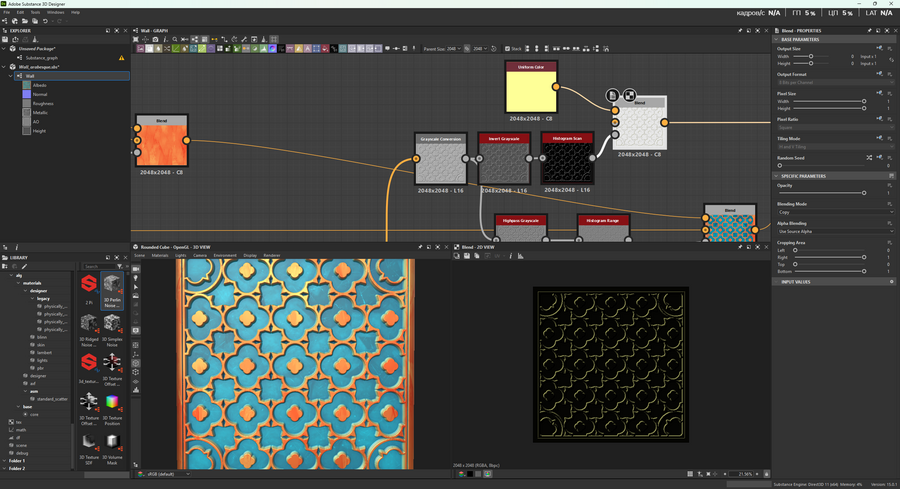Open the Materials menu in 3D view
This screenshot has width=900, height=489.
click(x=160, y=255)
